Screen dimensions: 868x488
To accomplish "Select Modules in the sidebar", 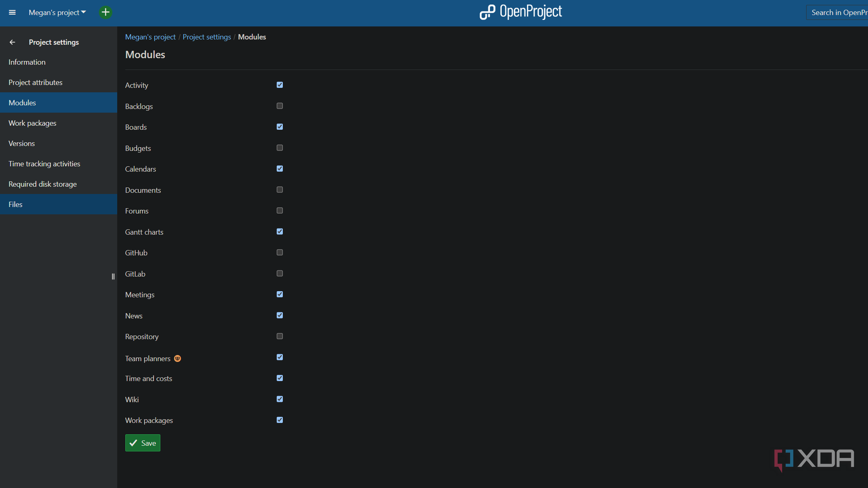I will (x=59, y=102).
